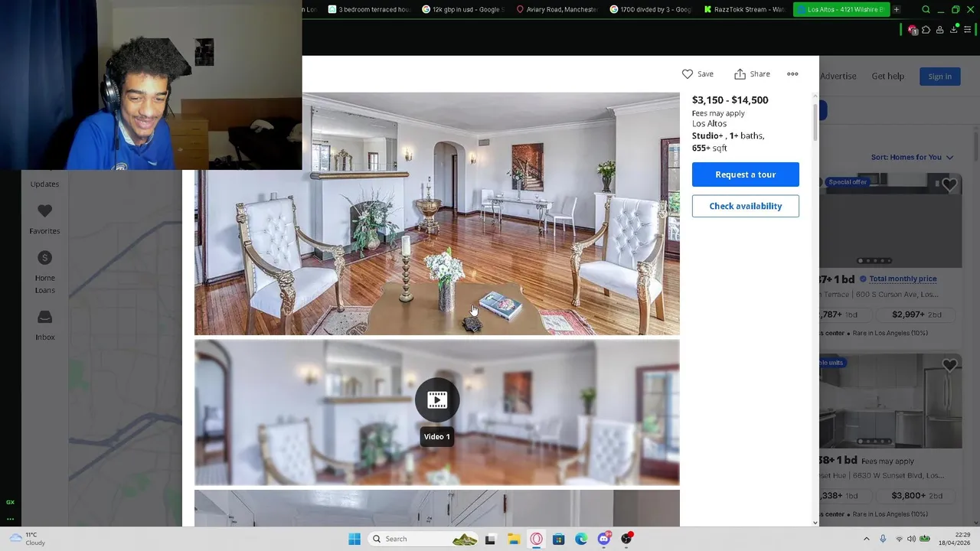Open Discord from the taskbar
This screenshot has height=551, width=980.
604,539
